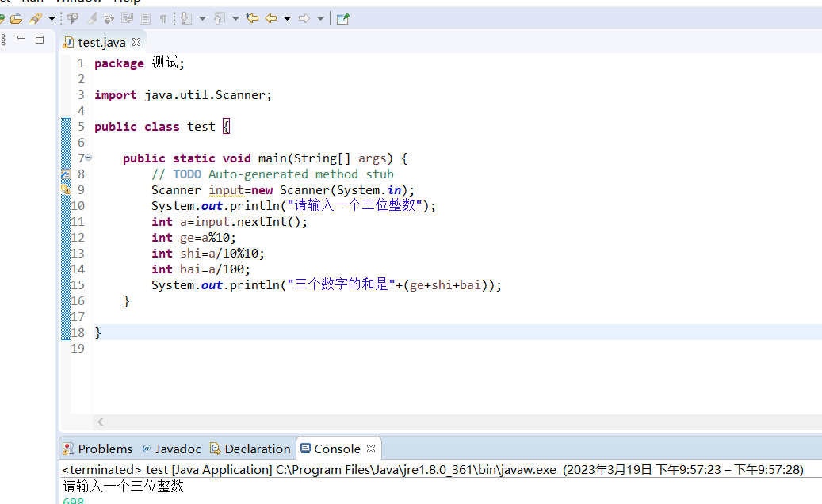Click the editor horizontal scroll left arrow
822x504 pixels.
click(x=100, y=422)
